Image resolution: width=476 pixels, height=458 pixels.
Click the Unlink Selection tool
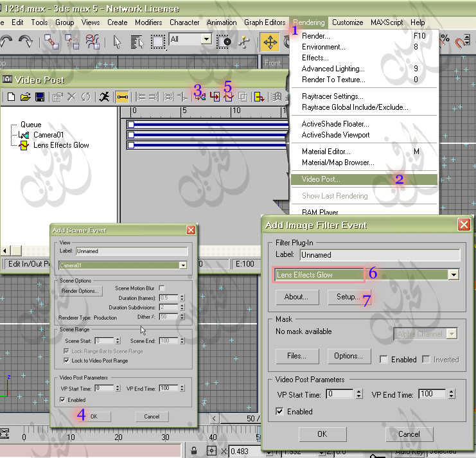coord(72,42)
